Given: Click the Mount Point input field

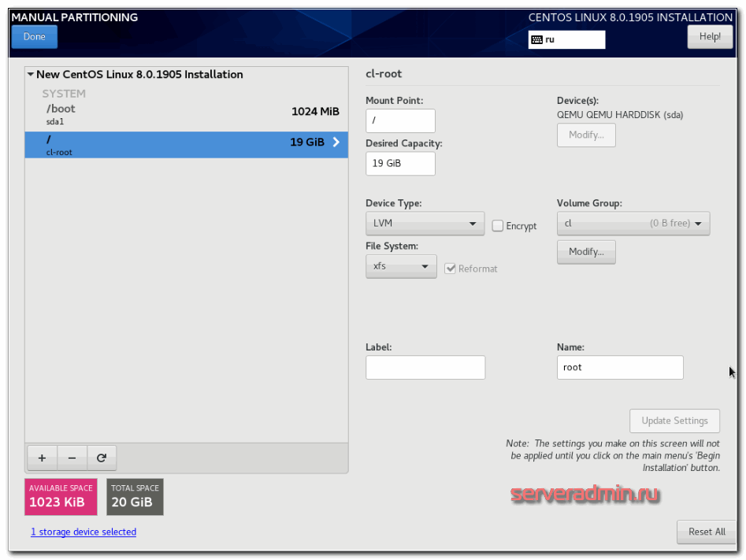Looking at the screenshot, I should pos(400,121).
